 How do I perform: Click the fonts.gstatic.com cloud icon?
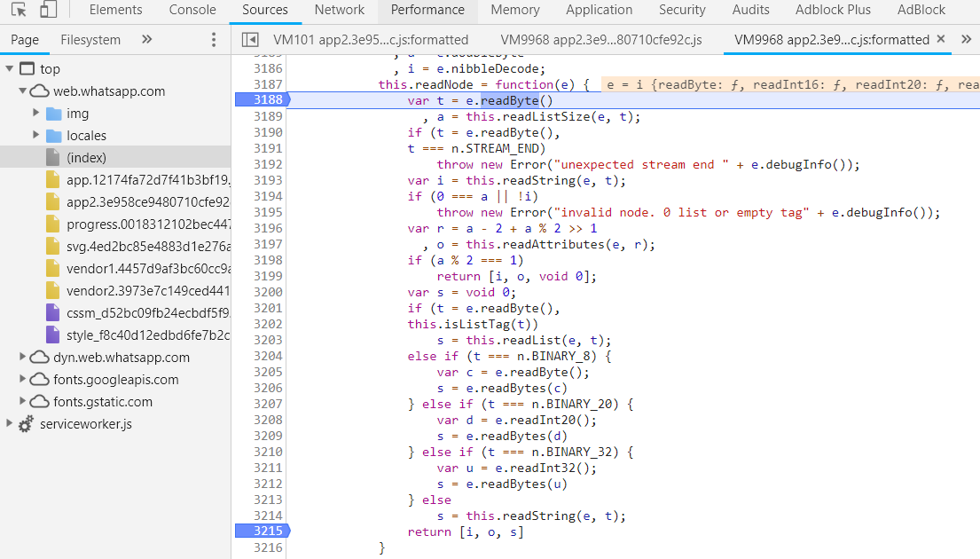(x=39, y=402)
